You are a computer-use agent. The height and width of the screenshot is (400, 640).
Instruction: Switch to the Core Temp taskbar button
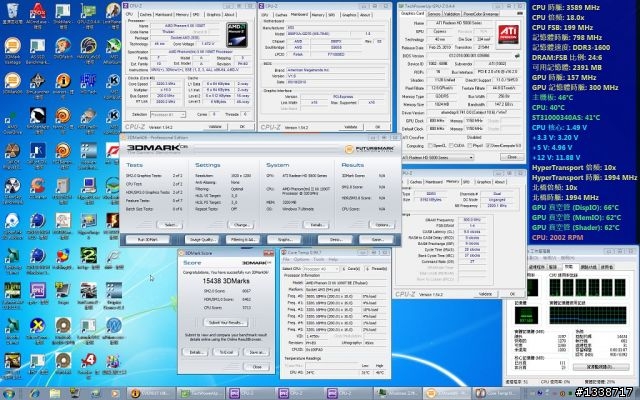[x=496, y=393]
